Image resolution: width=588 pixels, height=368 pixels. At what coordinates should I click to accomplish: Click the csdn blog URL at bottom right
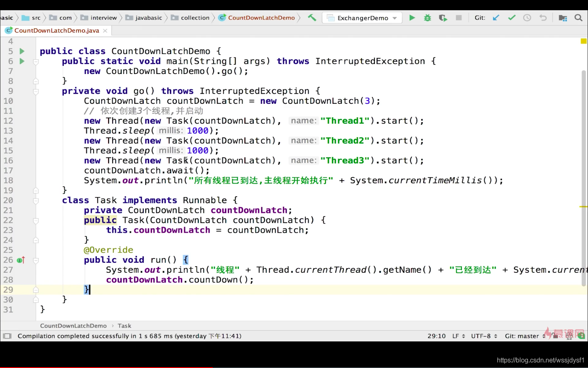[x=541, y=360]
